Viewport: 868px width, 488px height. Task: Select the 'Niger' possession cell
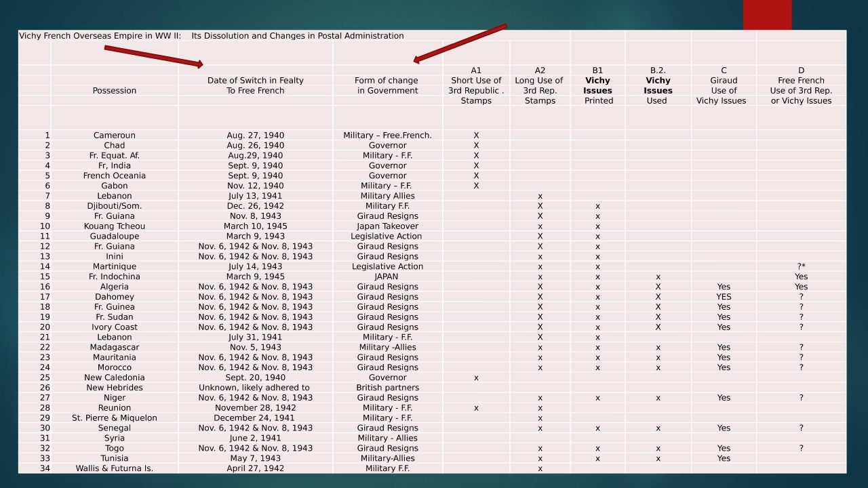tap(115, 398)
